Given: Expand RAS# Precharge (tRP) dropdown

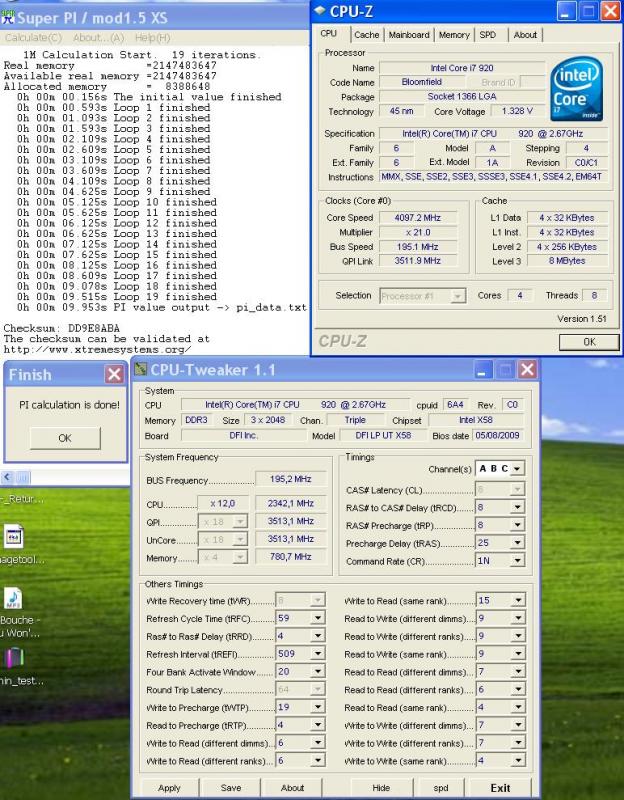Looking at the screenshot, I should [517, 525].
